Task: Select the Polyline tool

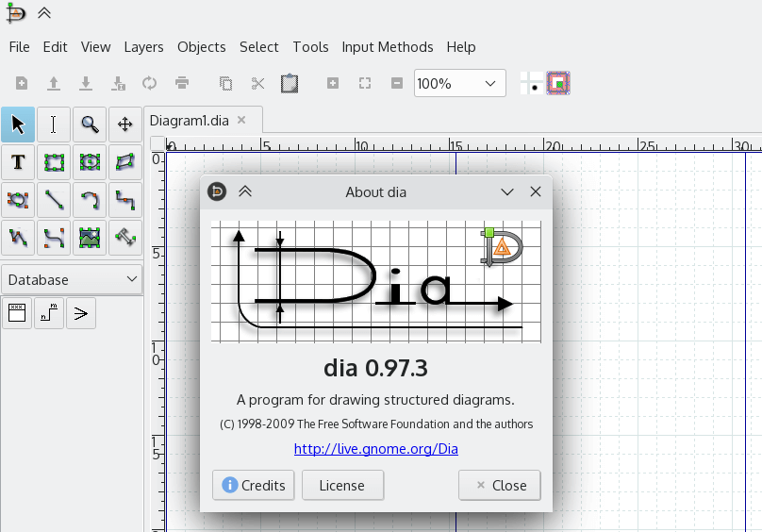Action: pyautogui.click(x=18, y=238)
